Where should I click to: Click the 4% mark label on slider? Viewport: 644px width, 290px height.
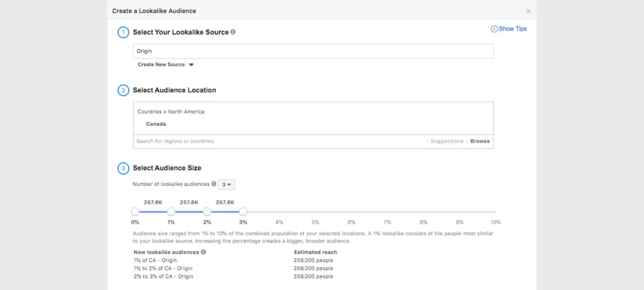coord(279,222)
